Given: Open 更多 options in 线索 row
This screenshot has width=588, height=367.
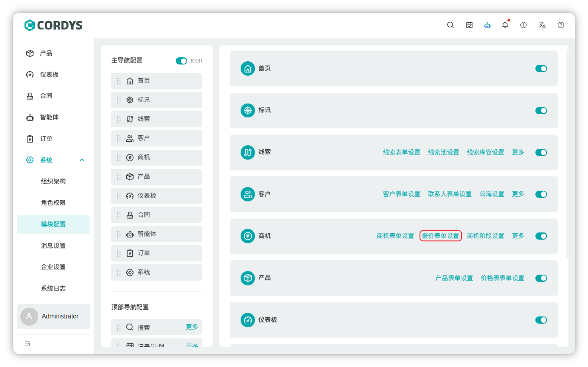Looking at the screenshot, I should click(x=518, y=152).
